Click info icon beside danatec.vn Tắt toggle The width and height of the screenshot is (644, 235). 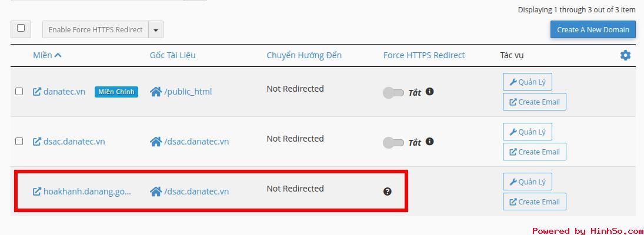[429, 92]
